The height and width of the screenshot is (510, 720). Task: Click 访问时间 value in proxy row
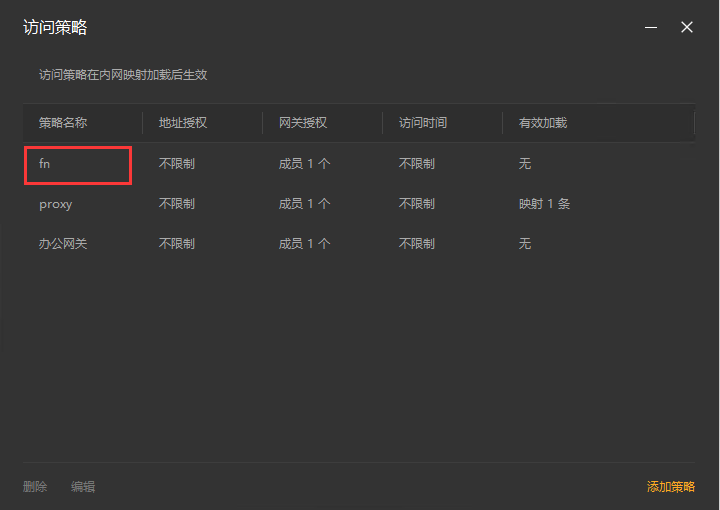pyautogui.click(x=416, y=204)
